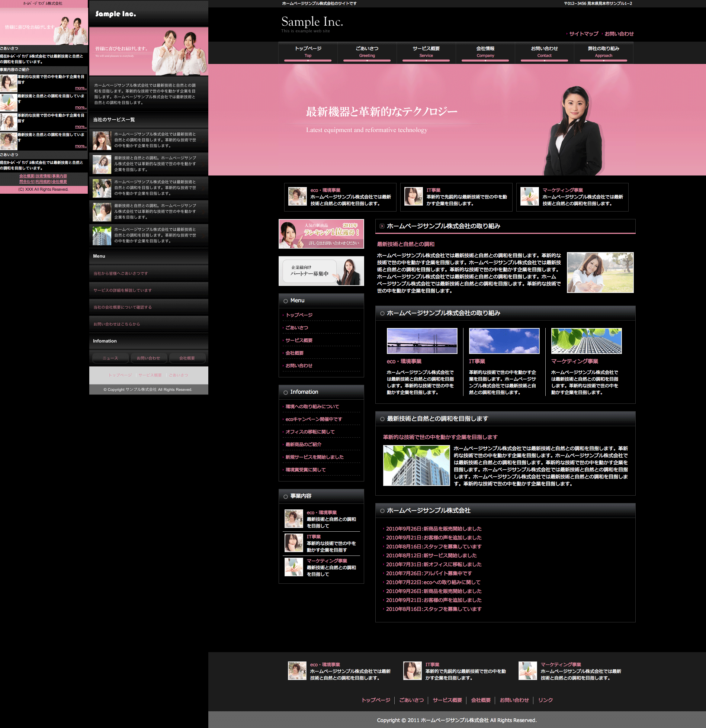Click the Sample Inc. logo in header
Viewport: 706px width, 728px height.
(x=312, y=22)
